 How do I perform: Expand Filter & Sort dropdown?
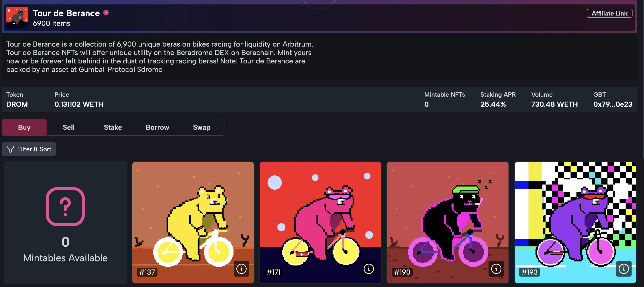[29, 149]
